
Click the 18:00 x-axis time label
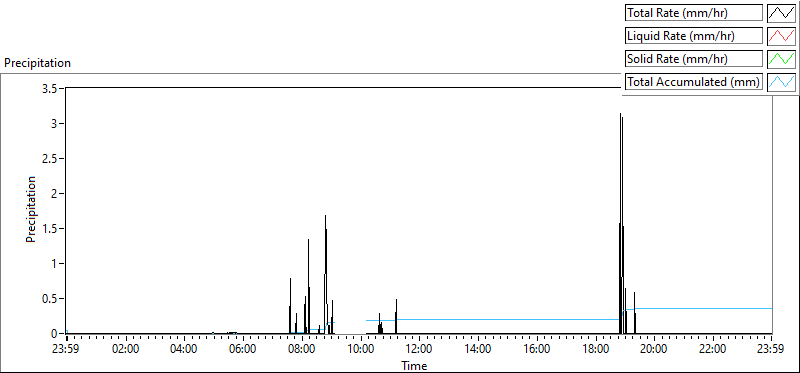(x=595, y=350)
